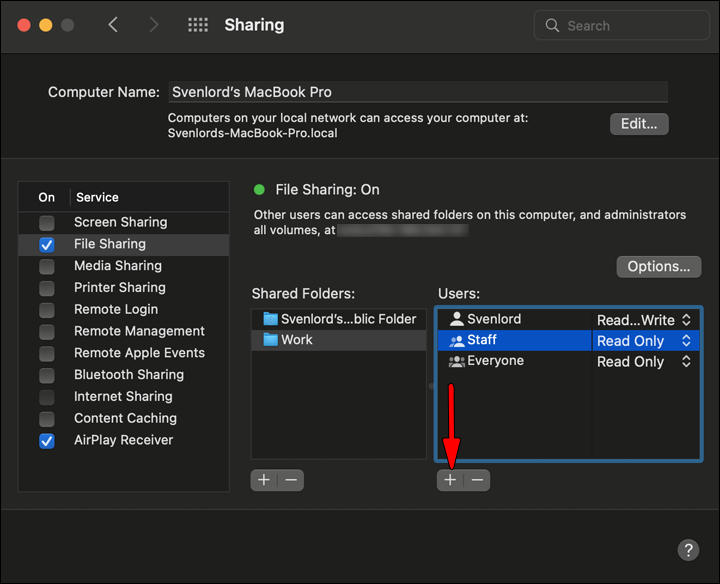Disable File Sharing checkbox
Screen dimensions: 720x584
pyautogui.click(x=47, y=245)
